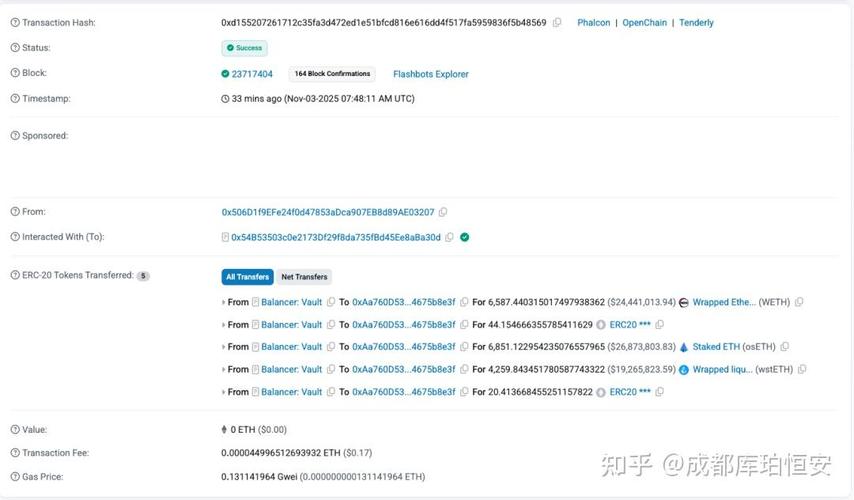Open block number 23717404
This screenshot has height=500, width=854.
coord(252,74)
